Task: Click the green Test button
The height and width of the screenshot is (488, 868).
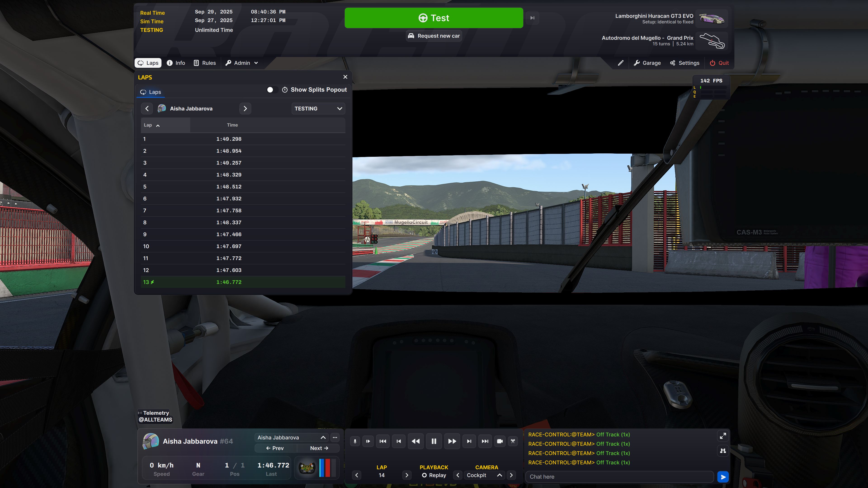Action: (434, 18)
